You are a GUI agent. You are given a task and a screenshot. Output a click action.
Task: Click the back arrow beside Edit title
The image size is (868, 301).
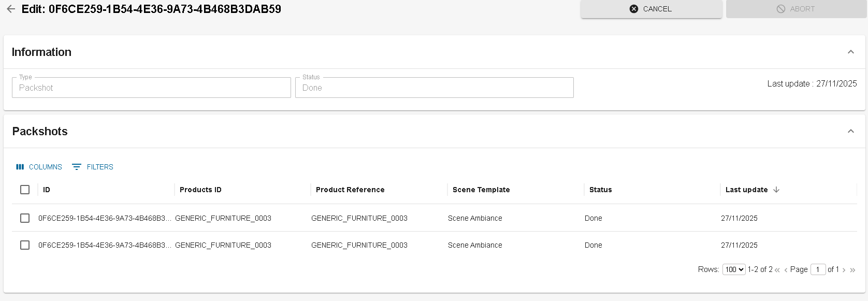(11, 9)
